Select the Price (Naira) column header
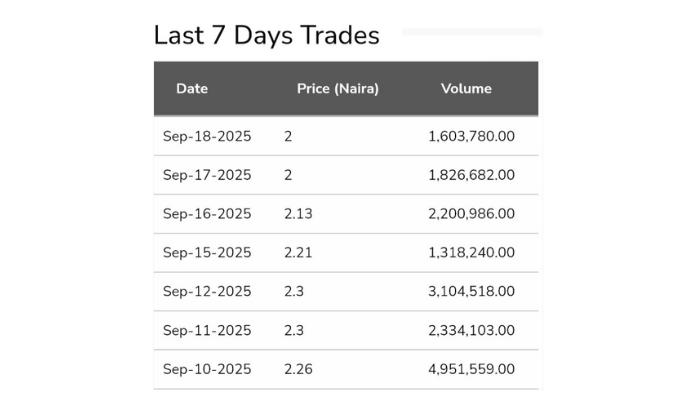This screenshot has height=400, width=700. (x=338, y=88)
